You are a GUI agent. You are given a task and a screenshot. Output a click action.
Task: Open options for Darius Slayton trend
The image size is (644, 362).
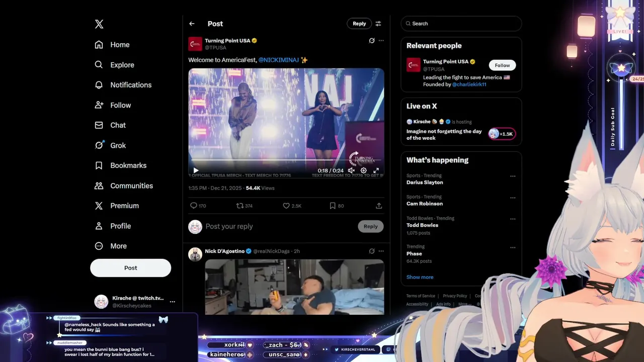[513, 176]
